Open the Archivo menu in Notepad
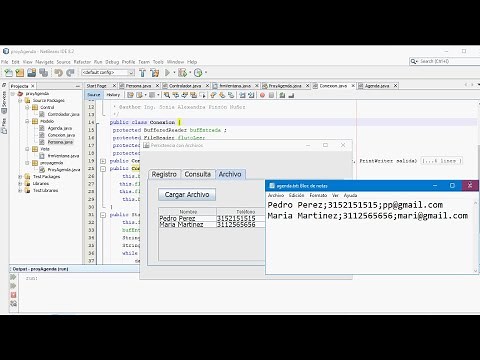480x360 pixels. click(276, 195)
